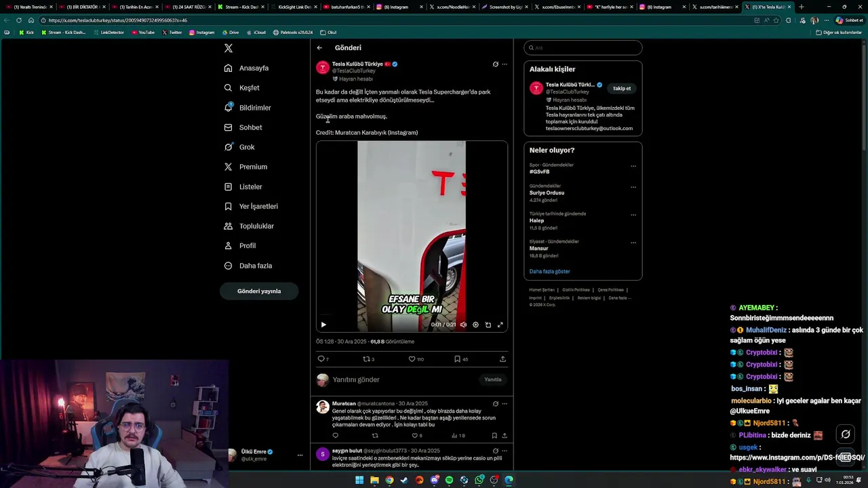Open Steam from taskbar
This screenshot has width=868, height=488.
tap(404, 481)
